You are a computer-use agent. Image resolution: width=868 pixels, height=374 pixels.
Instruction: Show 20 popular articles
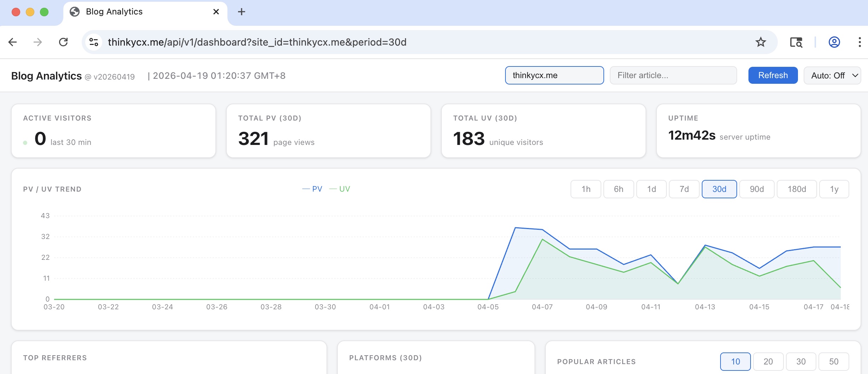point(768,362)
